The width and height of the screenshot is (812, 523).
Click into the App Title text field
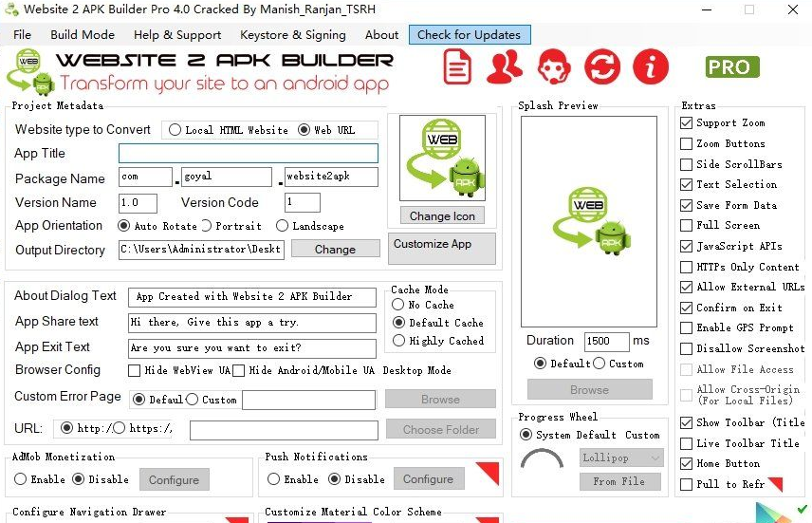(248, 154)
